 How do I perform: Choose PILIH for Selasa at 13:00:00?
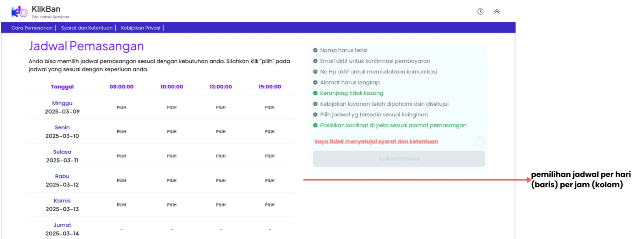[x=221, y=156]
